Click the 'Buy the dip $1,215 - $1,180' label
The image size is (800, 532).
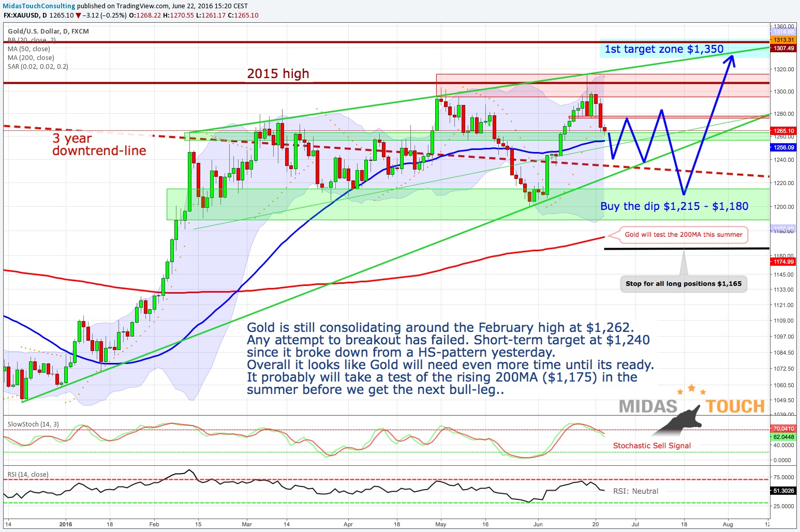tap(674, 206)
